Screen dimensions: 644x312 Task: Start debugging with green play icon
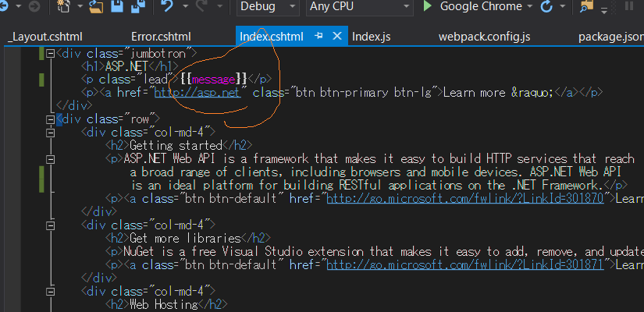428,6
